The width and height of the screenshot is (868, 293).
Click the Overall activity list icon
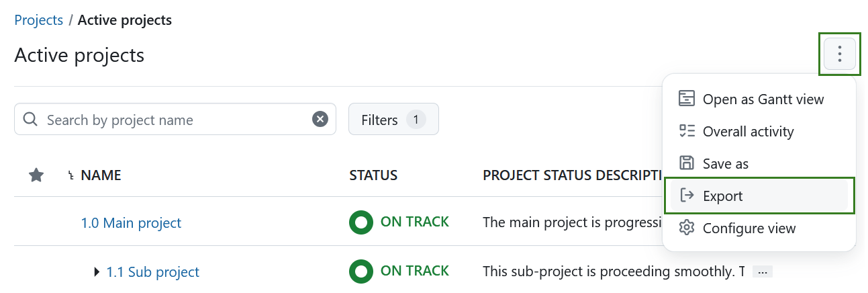coord(686,131)
